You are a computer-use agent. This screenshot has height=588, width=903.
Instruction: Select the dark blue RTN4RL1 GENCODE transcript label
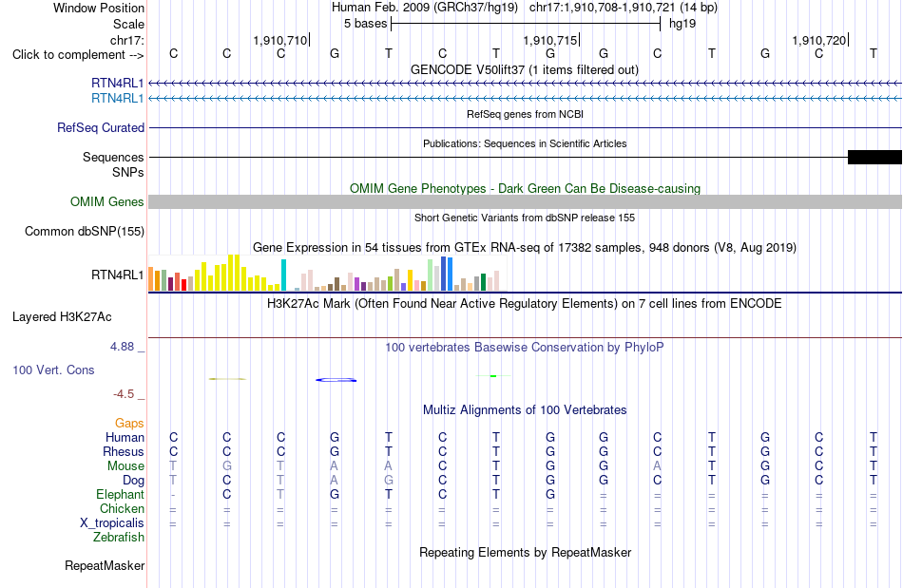click(118, 83)
